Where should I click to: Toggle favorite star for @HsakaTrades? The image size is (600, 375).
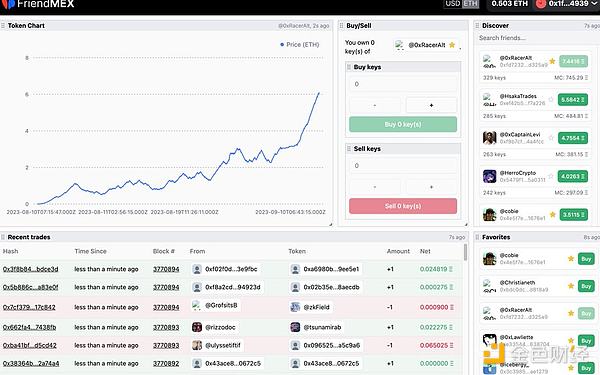pyautogui.click(x=551, y=99)
